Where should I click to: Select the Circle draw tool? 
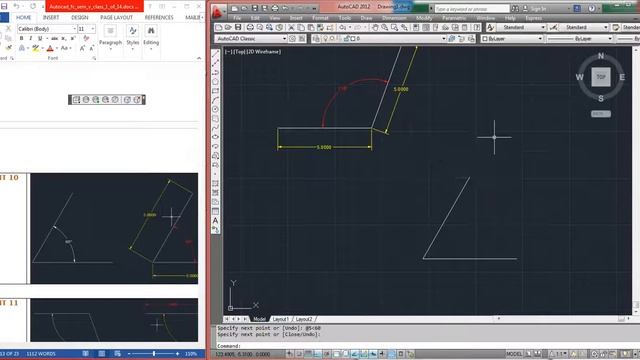pos(215,109)
